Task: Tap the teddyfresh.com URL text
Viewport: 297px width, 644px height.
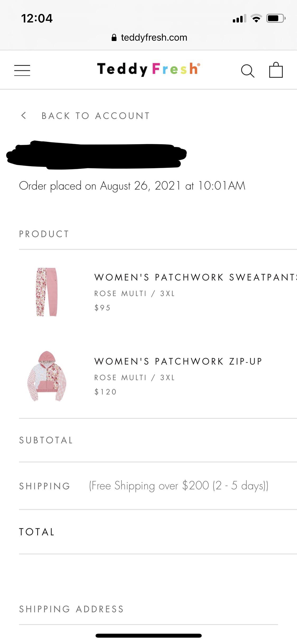Action: (x=154, y=38)
